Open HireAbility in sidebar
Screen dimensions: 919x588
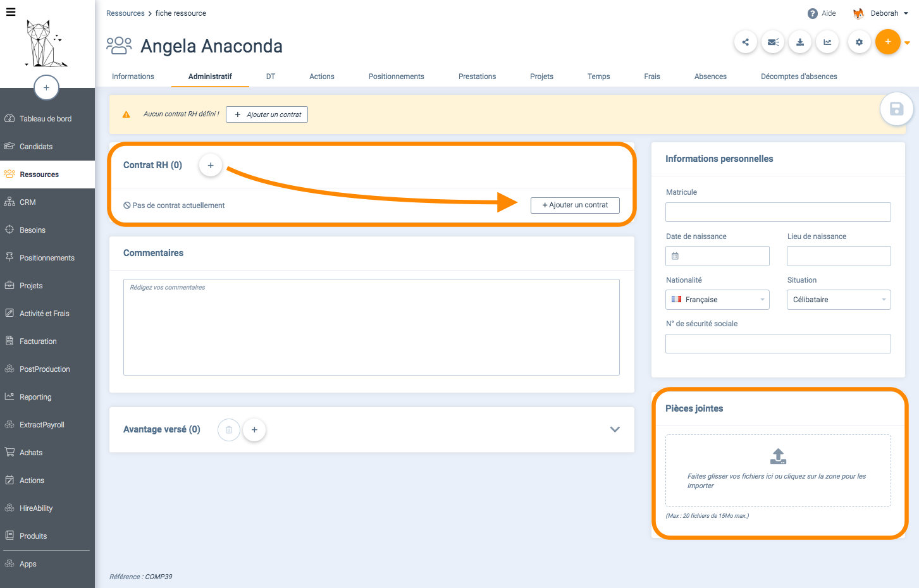point(47,508)
